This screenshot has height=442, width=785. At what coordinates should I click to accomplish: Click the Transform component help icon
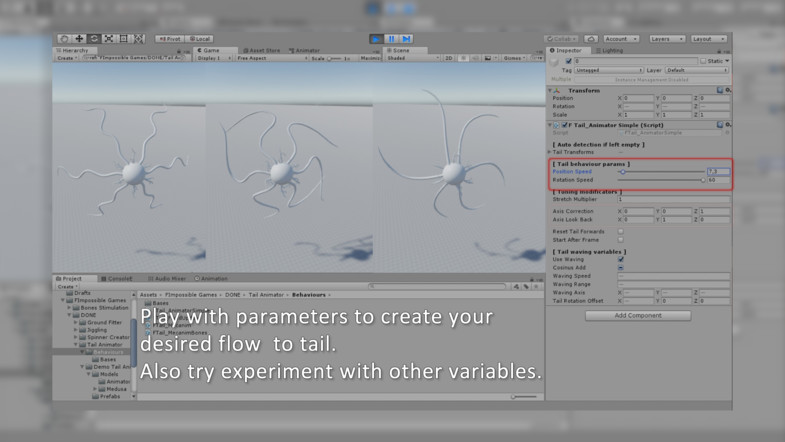tap(720, 90)
